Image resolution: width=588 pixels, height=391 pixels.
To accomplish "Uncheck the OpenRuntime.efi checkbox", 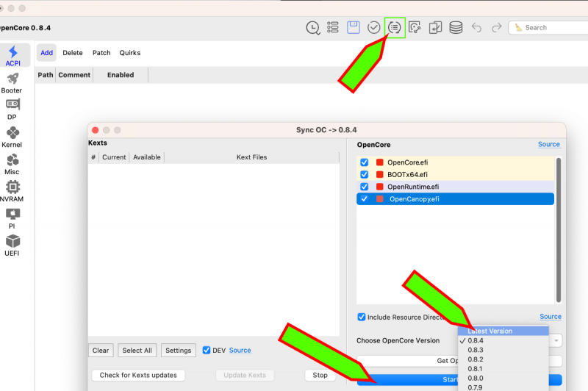I will click(x=364, y=187).
